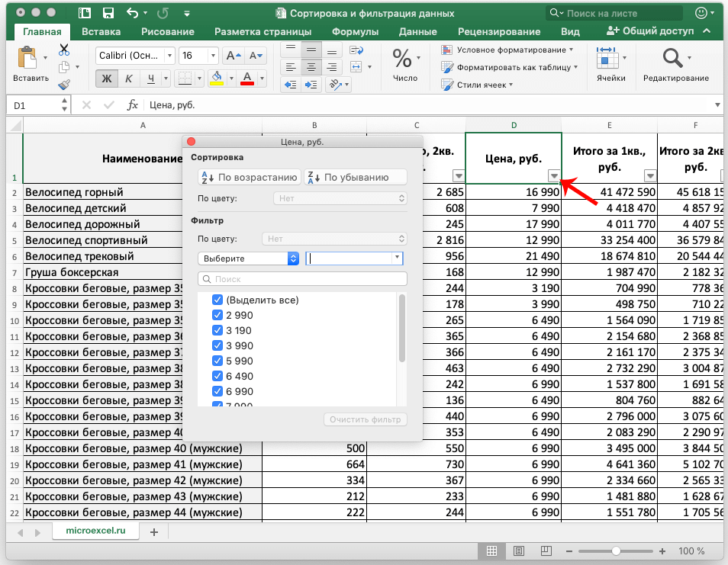
Task: Add a new sheet with plus button
Action: coord(154,532)
